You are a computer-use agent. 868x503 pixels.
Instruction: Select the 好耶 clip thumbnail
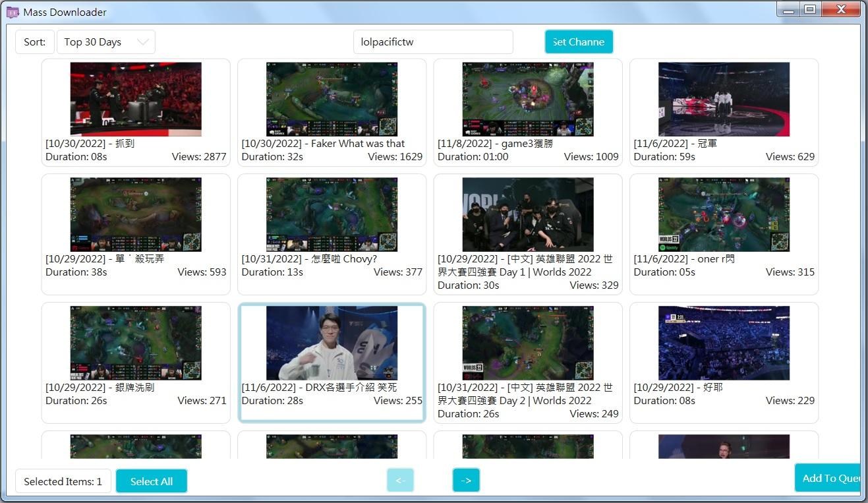click(x=724, y=343)
